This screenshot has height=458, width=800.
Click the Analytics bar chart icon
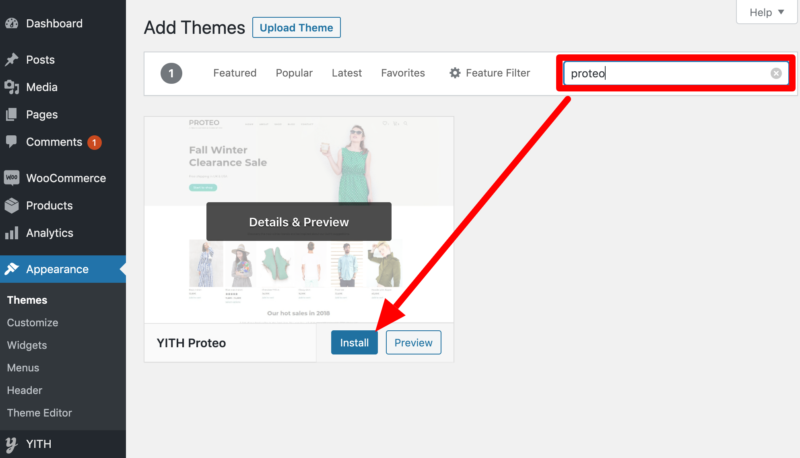pyautogui.click(x=11, y=233)
